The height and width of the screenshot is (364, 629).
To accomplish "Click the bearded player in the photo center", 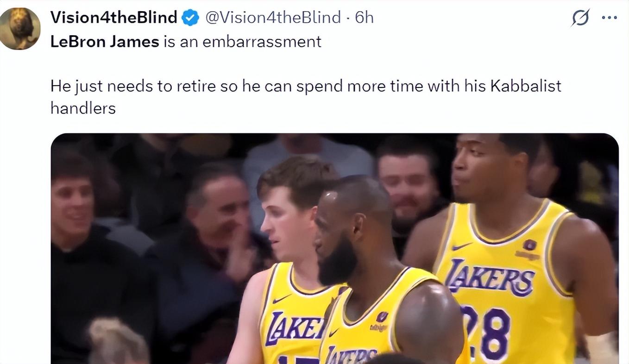I will [x=352, y=236].
